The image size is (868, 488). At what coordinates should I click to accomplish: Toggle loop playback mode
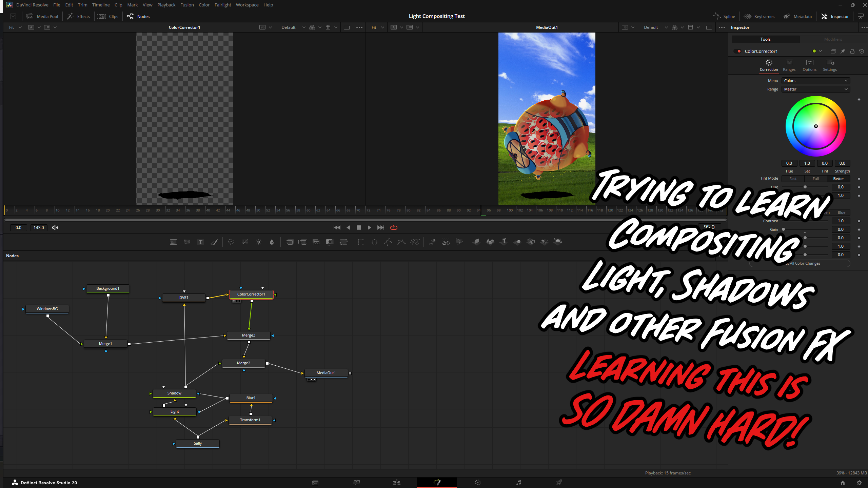pos(394,227)
